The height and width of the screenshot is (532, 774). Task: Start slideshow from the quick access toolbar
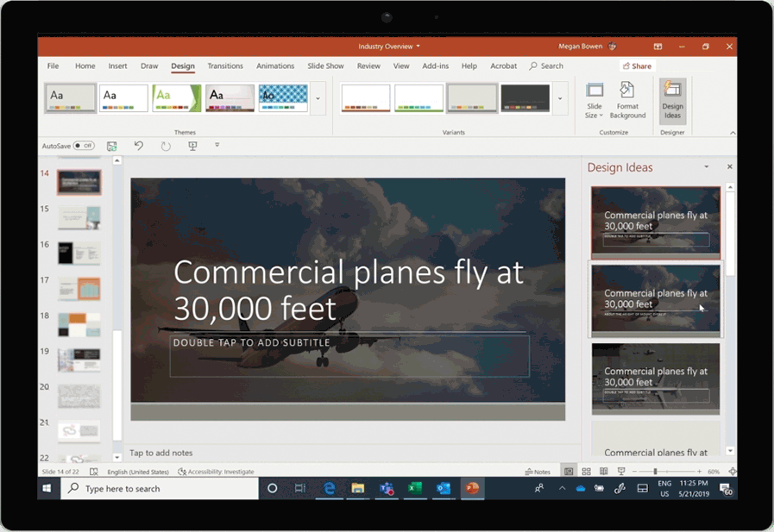coord(191,146)
